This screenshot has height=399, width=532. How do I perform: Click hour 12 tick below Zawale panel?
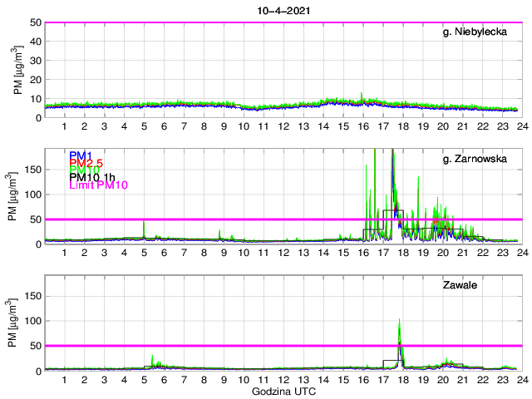tap(283, 379)
